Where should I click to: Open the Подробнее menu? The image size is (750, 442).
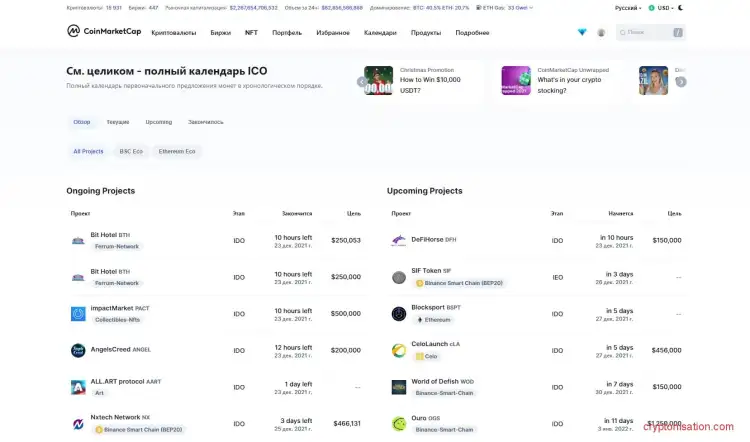pyautogui.click(x=472, y=33)
